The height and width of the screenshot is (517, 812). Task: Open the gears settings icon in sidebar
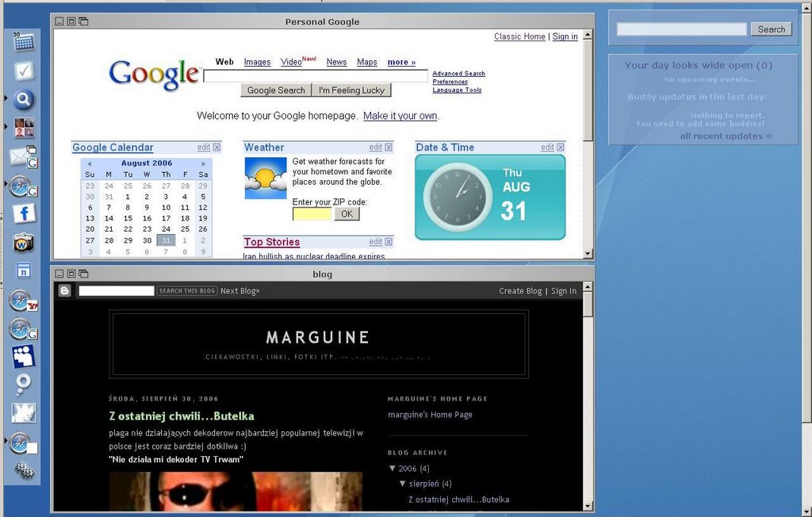[x=24, y=470]
